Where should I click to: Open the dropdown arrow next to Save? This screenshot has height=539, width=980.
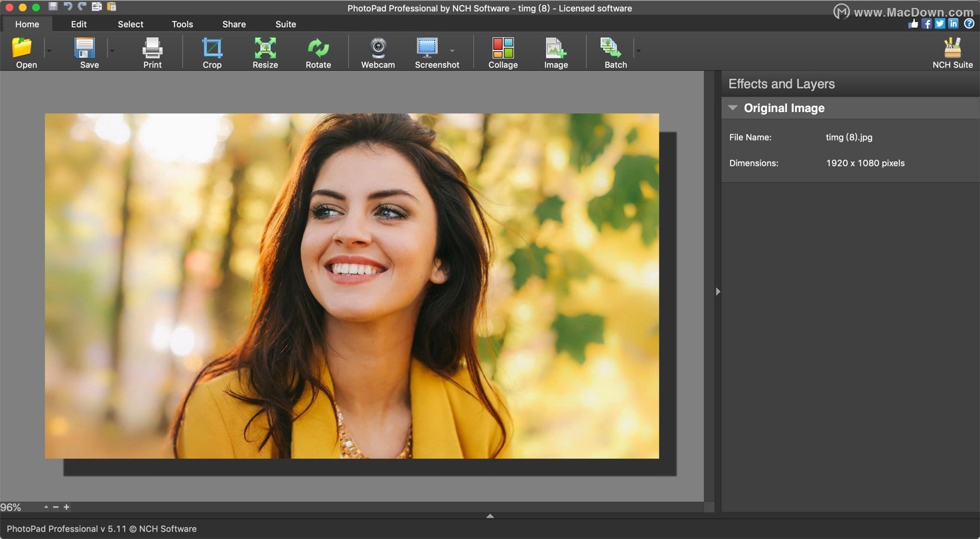(x=111, y=50)
